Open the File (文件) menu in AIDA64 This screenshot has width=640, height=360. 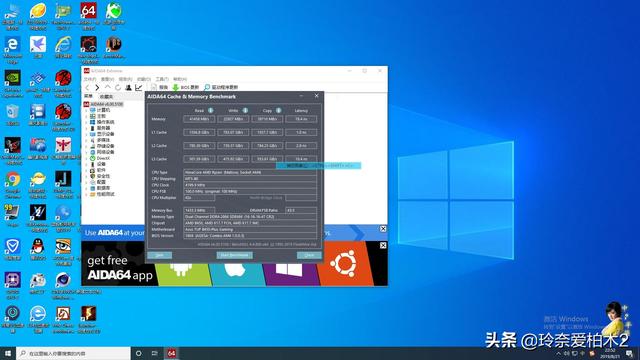(x=90, y=79)
